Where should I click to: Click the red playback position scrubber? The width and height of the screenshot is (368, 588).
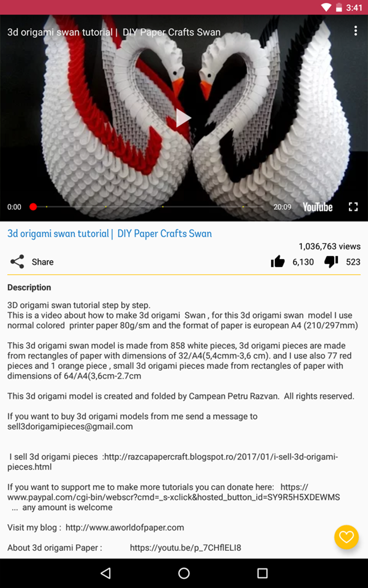click(33, 207)
